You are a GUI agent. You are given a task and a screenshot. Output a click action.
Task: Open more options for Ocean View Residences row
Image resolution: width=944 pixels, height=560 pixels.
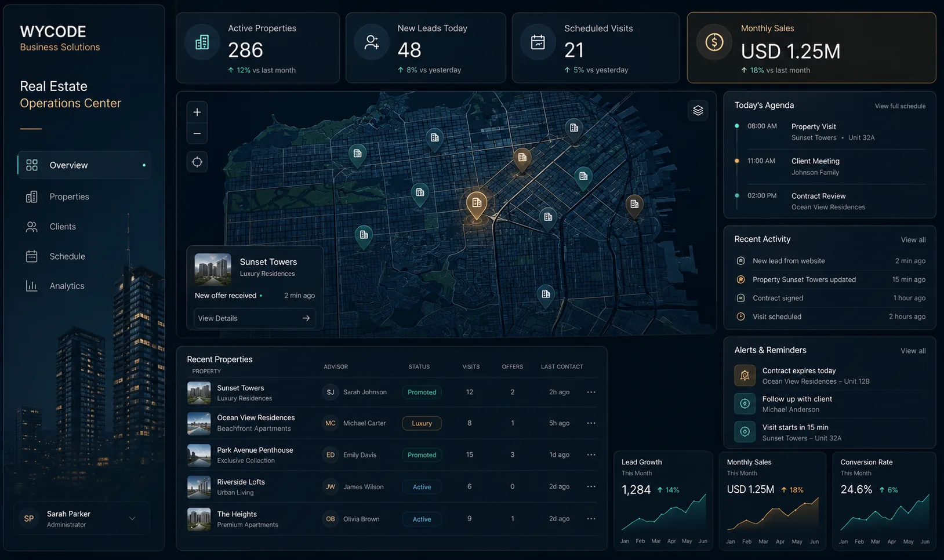pos(591,423)
